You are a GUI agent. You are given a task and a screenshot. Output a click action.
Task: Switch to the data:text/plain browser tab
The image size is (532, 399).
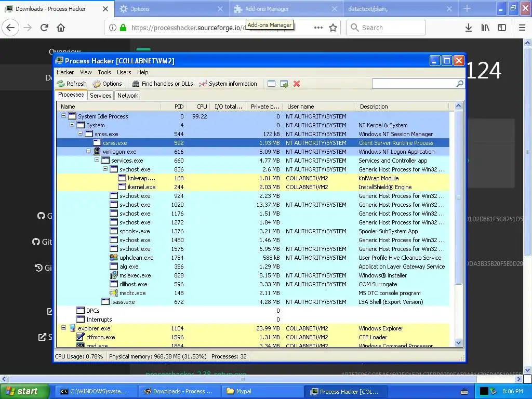(x=400, y=9)
